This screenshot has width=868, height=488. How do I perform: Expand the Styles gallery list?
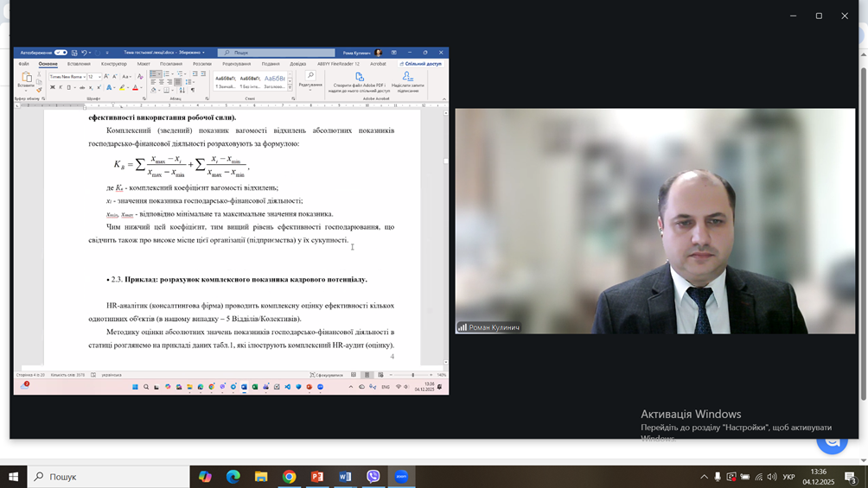(290, 87)
